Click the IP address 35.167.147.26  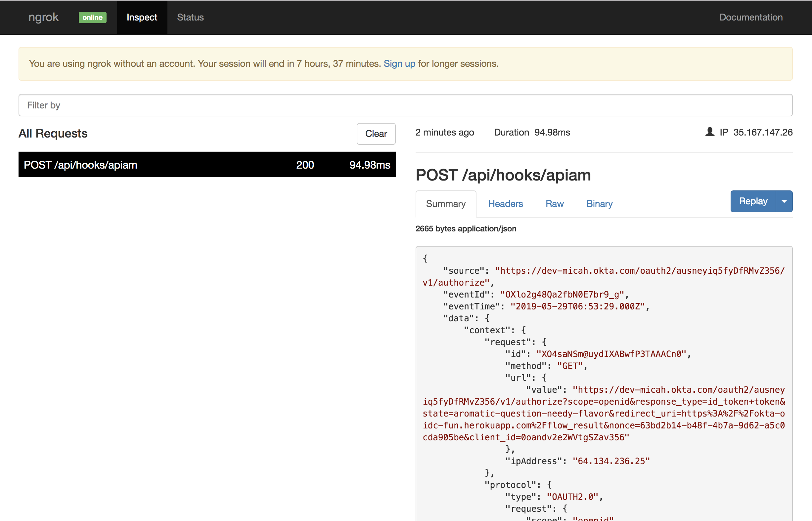[x=763, y=132]
